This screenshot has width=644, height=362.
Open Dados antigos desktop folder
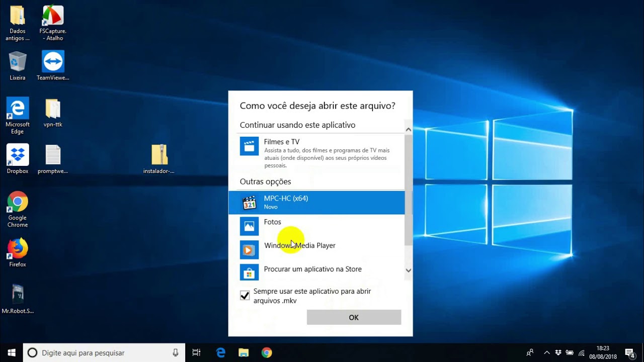[x=18, y=23]
